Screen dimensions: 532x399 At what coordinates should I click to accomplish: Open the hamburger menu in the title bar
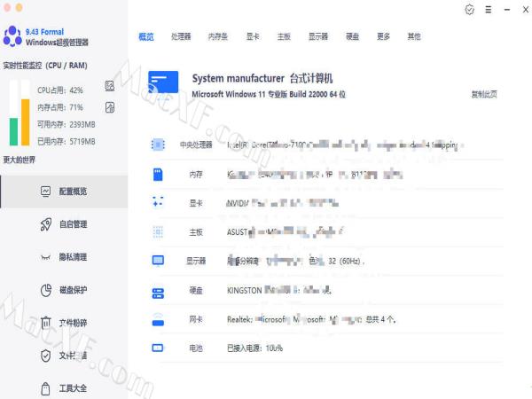(489, 10)
